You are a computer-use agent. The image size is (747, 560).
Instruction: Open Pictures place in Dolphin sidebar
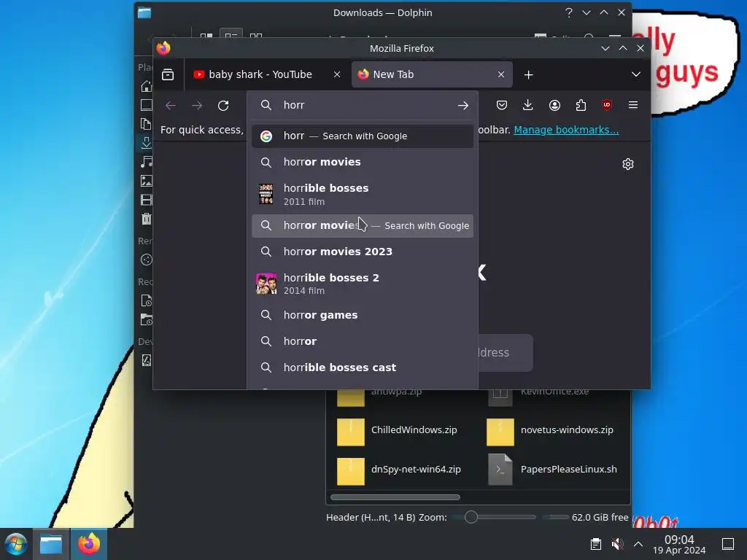point(146,181)
